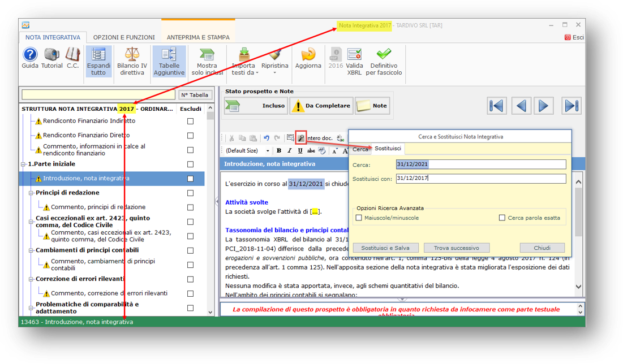Open the C.C. civil code book
Image resolution: width=623 pixels, height=364 pixels.
(x=72, y=54)
